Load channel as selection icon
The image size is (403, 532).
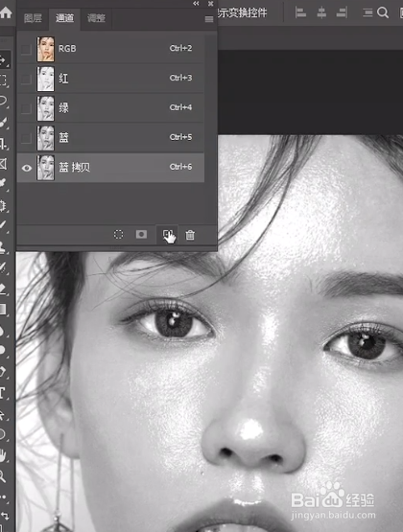coord(118,235)
